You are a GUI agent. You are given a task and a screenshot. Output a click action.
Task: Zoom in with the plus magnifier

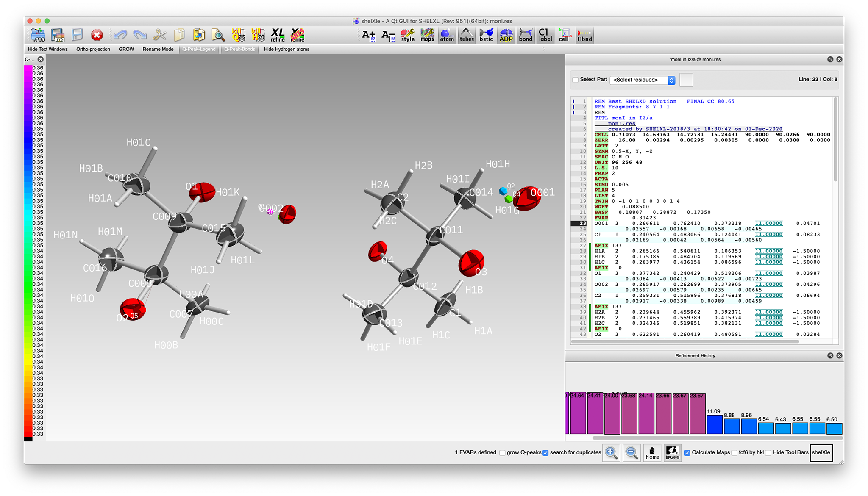coord(611,452)
